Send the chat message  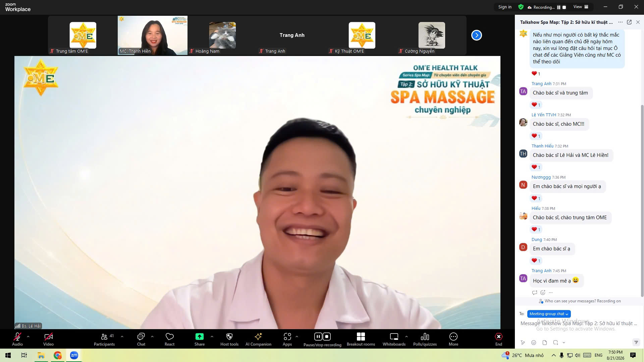click(636, 343)
